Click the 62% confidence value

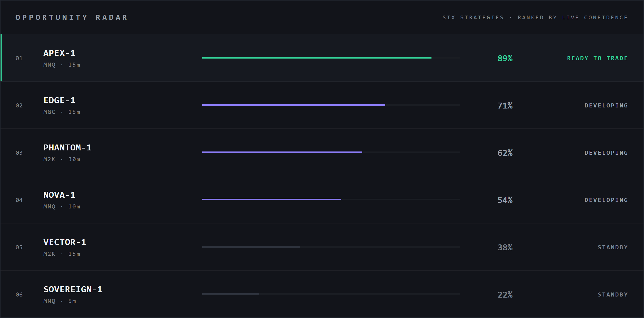(x=505, y=153)
